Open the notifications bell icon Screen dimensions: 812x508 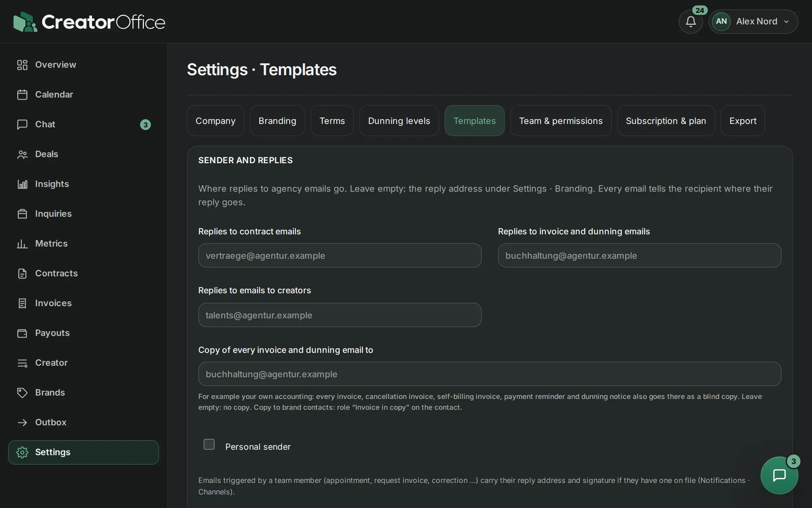(691, 22)
